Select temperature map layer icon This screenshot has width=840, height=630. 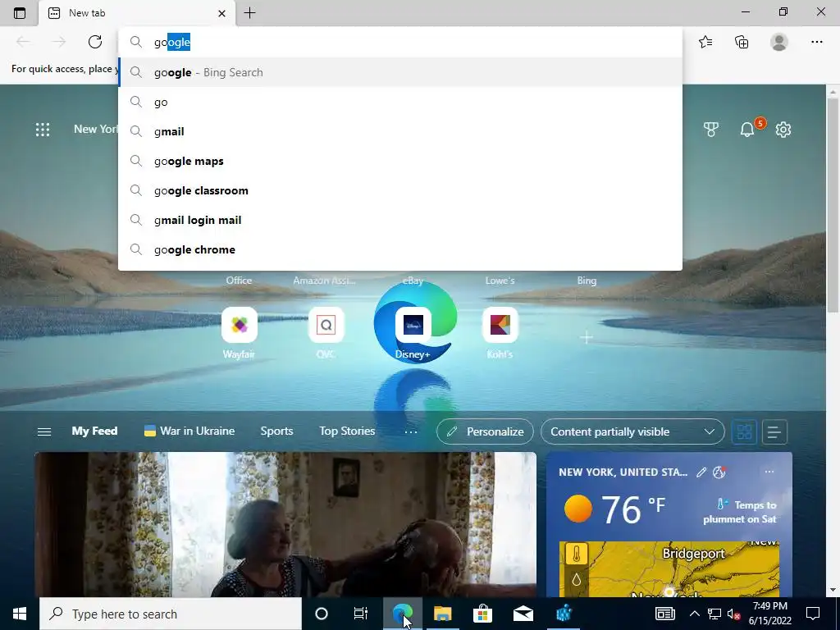577,554
